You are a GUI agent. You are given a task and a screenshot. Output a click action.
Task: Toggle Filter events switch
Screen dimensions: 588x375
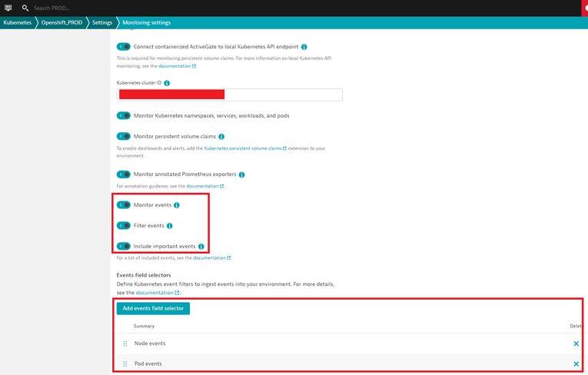click(124, 225)
